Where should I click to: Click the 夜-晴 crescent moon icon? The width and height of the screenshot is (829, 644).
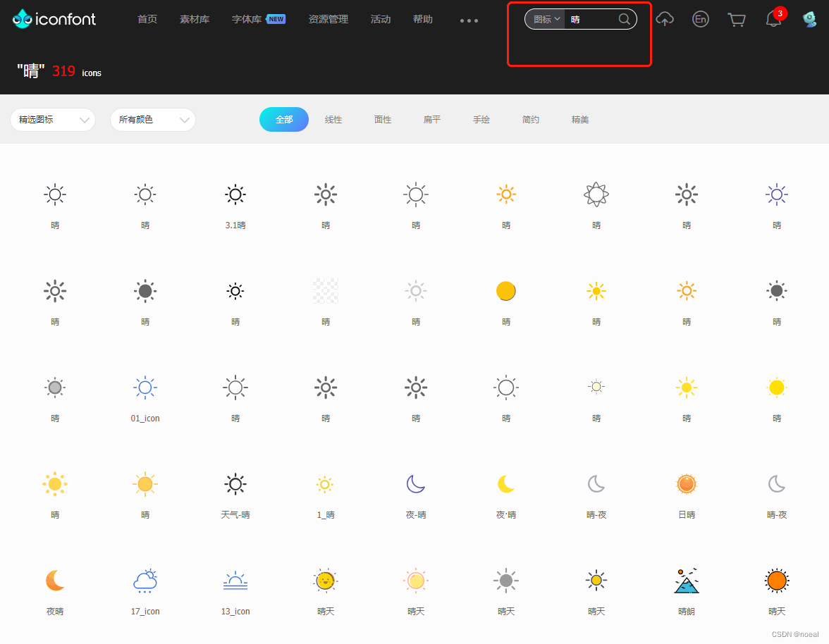(x=415, y=484)
